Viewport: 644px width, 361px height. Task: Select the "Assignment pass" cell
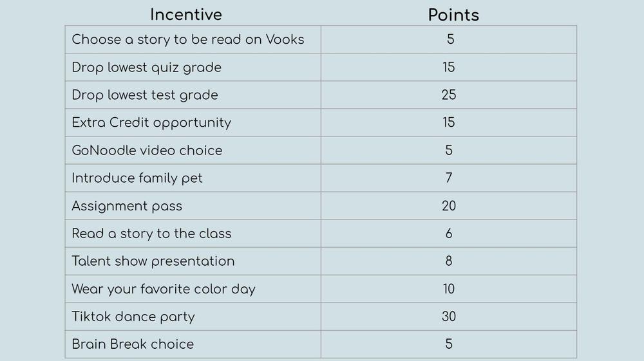(x=127, y=206)
